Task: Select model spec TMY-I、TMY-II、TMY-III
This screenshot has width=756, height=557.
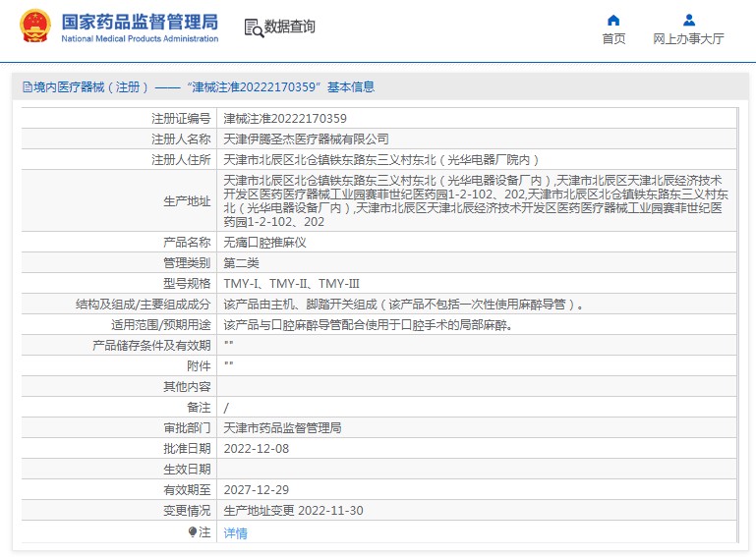Action: [x=291, y=284]
